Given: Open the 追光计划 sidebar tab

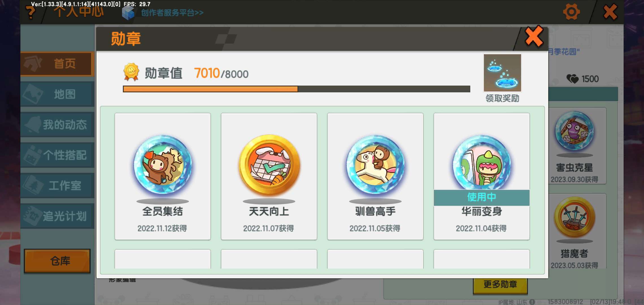Looking at the screenshot, I should pos(57,216).
